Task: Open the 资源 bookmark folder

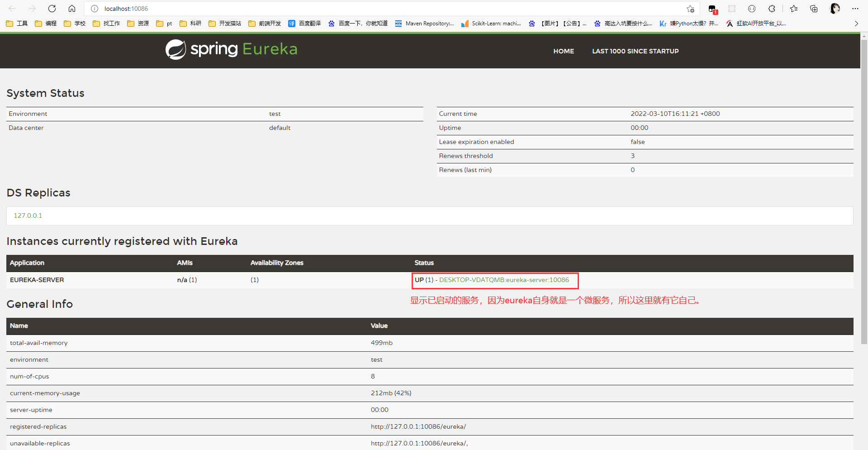Action: (138, 24)
